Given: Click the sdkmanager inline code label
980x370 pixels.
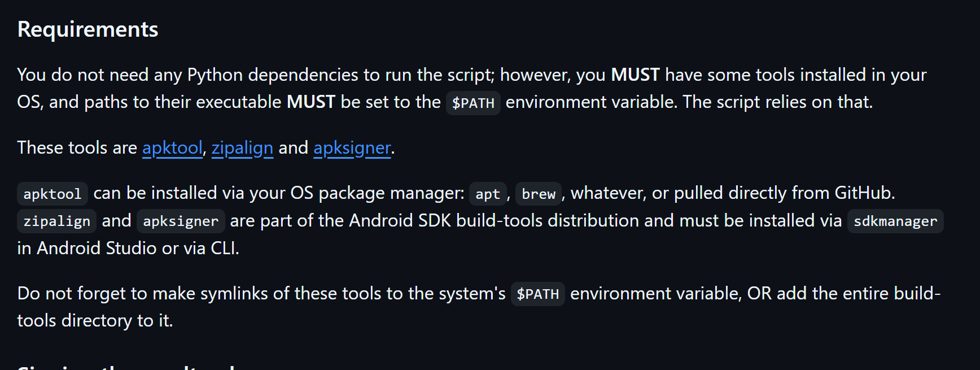Looking at the screenshot, I should click(x=895, y=221).
